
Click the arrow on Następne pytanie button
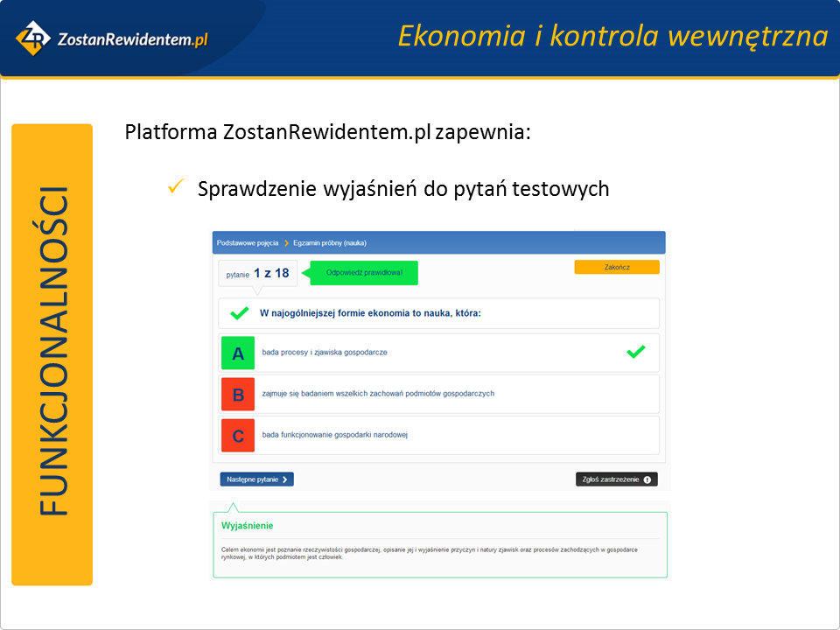click(x=285, y=479)
